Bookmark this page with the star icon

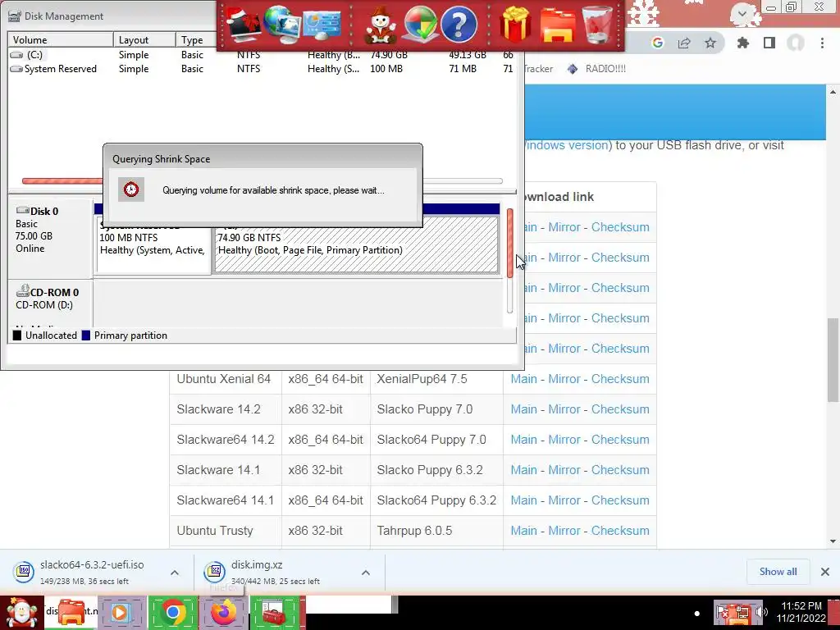710,43
